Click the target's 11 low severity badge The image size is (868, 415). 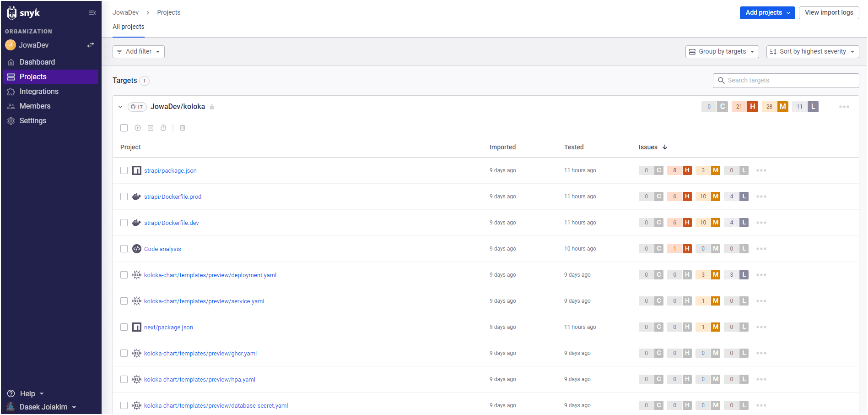[805, 107]
